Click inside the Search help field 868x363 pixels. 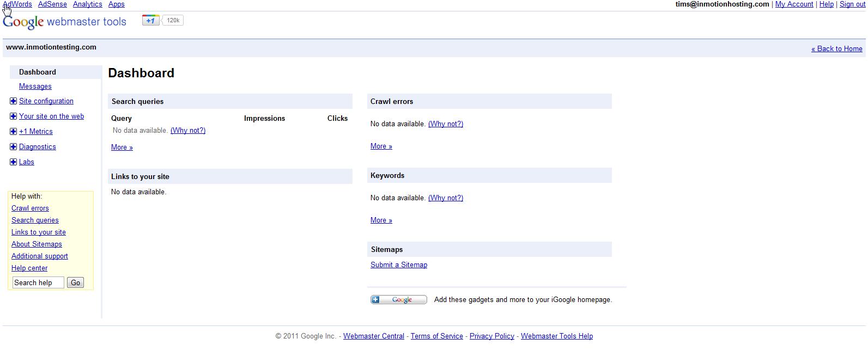pyautogui.click(x=38, y=282)
